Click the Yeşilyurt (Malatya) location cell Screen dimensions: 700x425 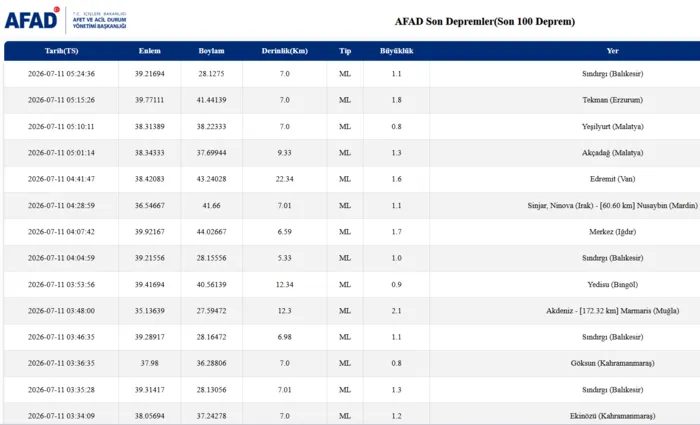pos(612,126)
